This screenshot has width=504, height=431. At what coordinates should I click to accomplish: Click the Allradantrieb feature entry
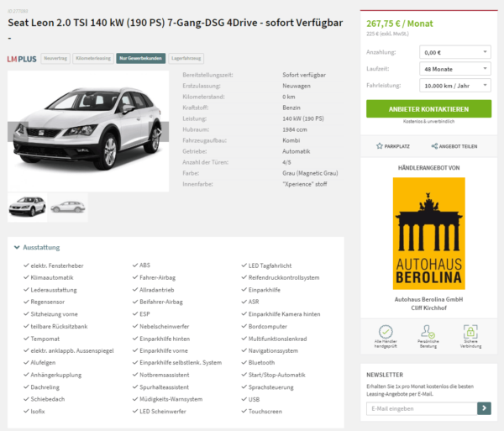click(157, 290)
